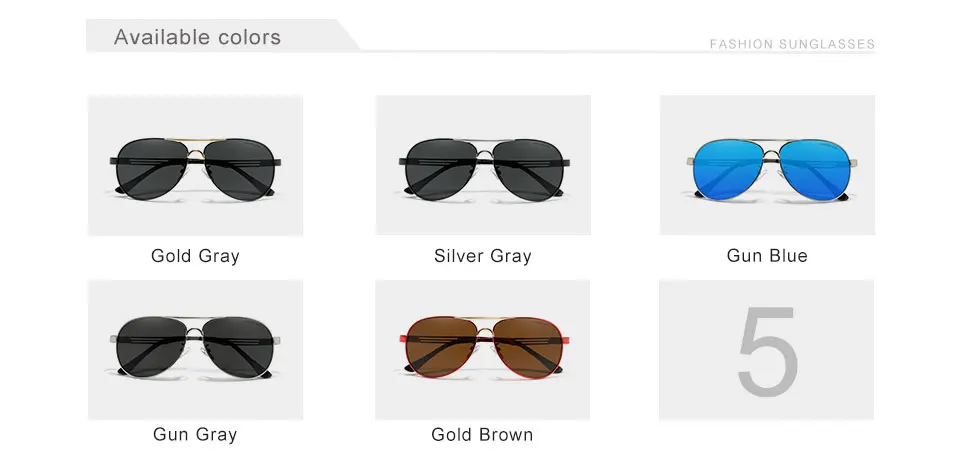The width and height of the screenshot is (960, 471).
Task: Click the "FASHION SUNGLASSES" header text
Action: (792, 44)
